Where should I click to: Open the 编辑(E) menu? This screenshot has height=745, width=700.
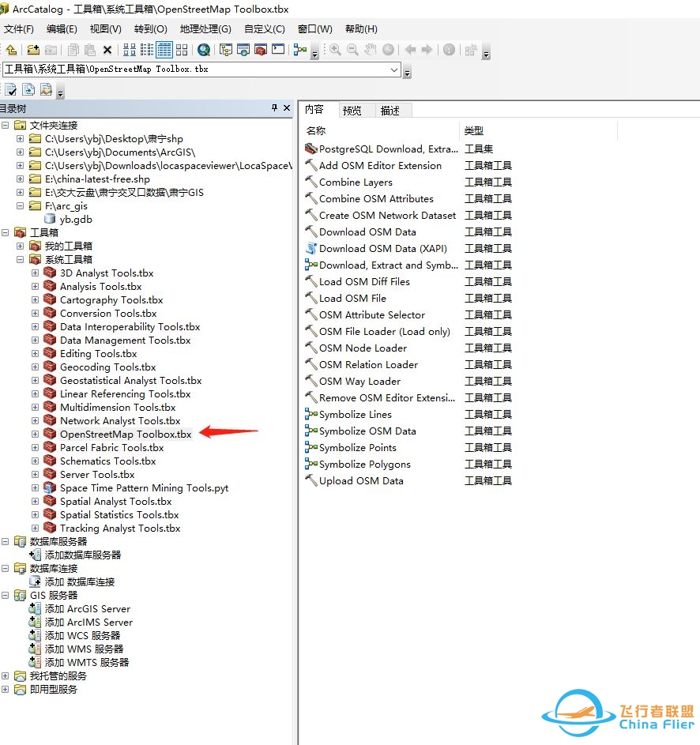(62, 29)
